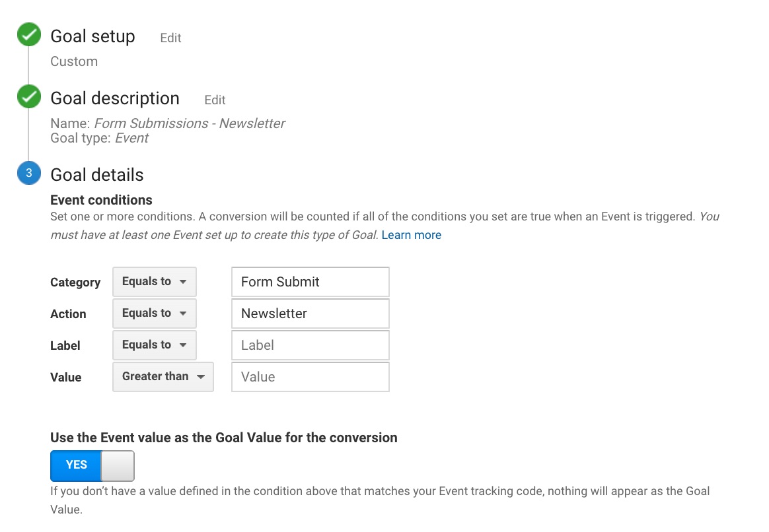Open the Category 'Equals to' dropdown
This screenshot has width=769, height=532.
click(x=155, y=282)
